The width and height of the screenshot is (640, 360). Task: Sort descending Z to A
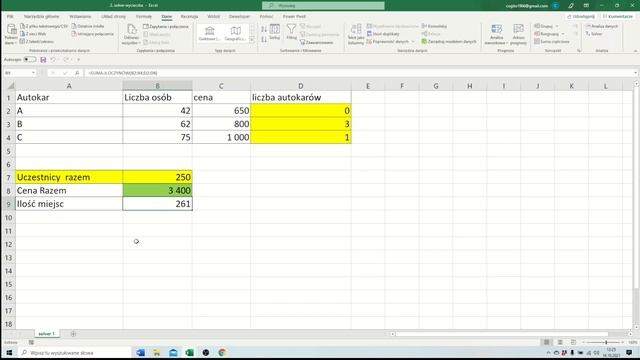click(264, 39)
